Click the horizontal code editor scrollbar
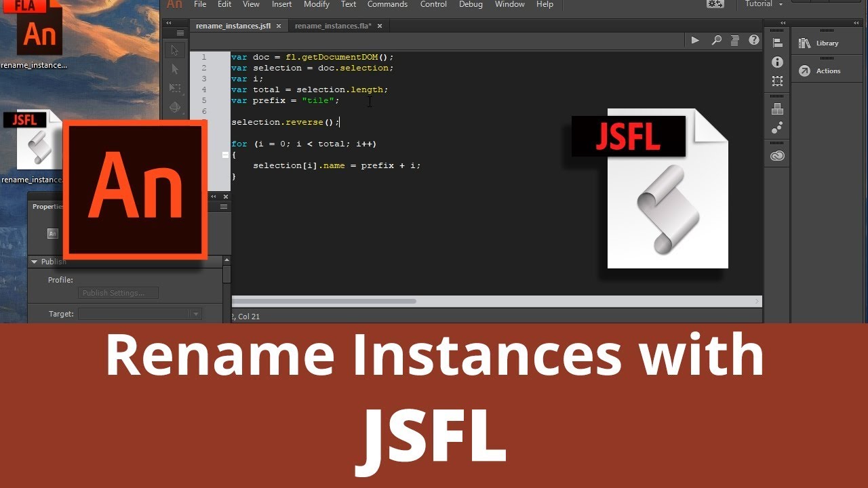 pyautogui.click(x=325, y=301)
